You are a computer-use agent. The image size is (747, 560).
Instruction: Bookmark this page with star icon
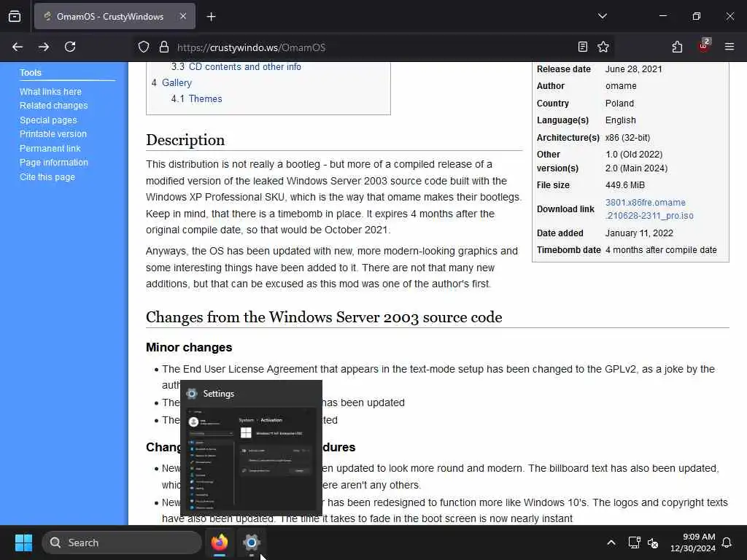click(x=603, y=47)
